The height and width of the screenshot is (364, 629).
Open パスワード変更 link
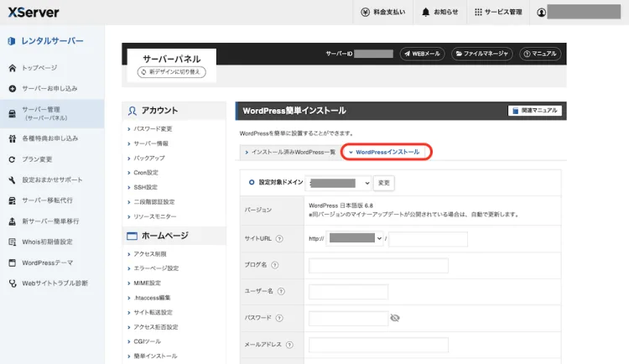[x=153, y=129]
